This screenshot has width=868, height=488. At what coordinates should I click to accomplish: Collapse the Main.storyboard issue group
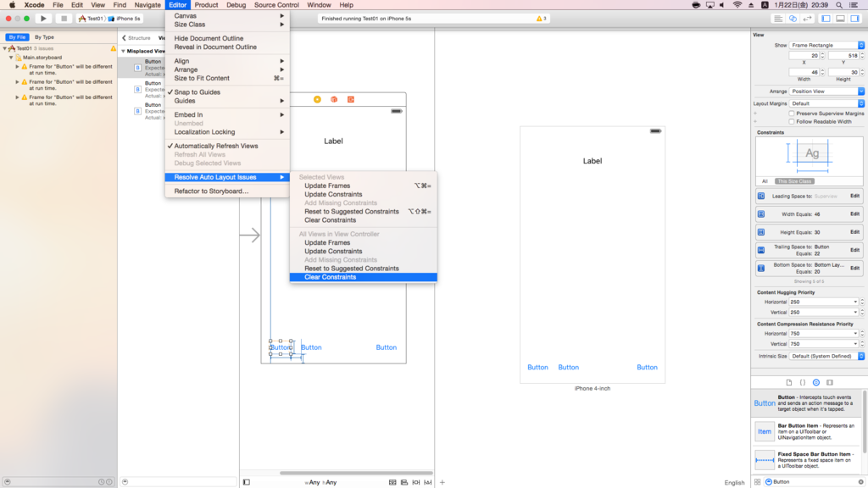[11, 58]
